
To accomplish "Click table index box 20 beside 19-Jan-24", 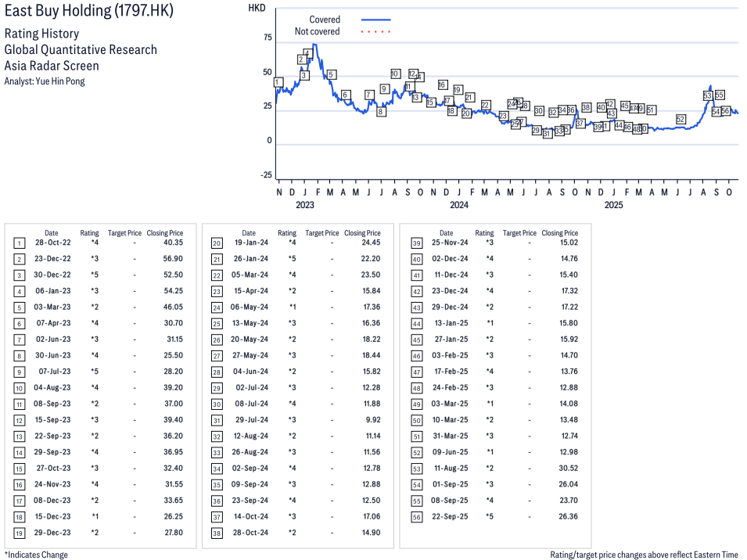I will point(217,243).
